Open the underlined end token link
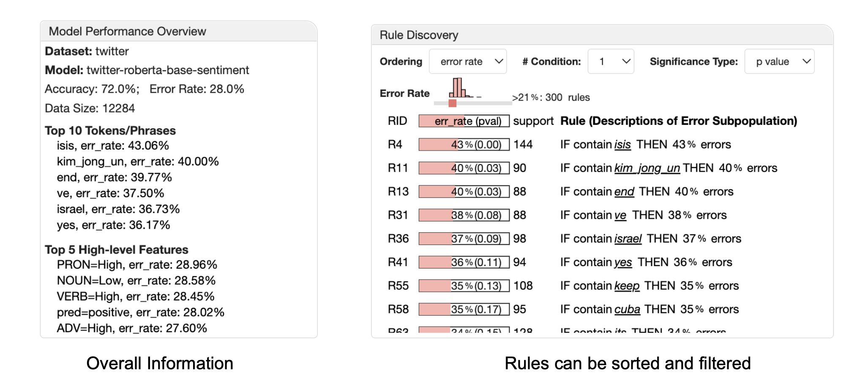The image size is (868, 379). tap(624, 192)
